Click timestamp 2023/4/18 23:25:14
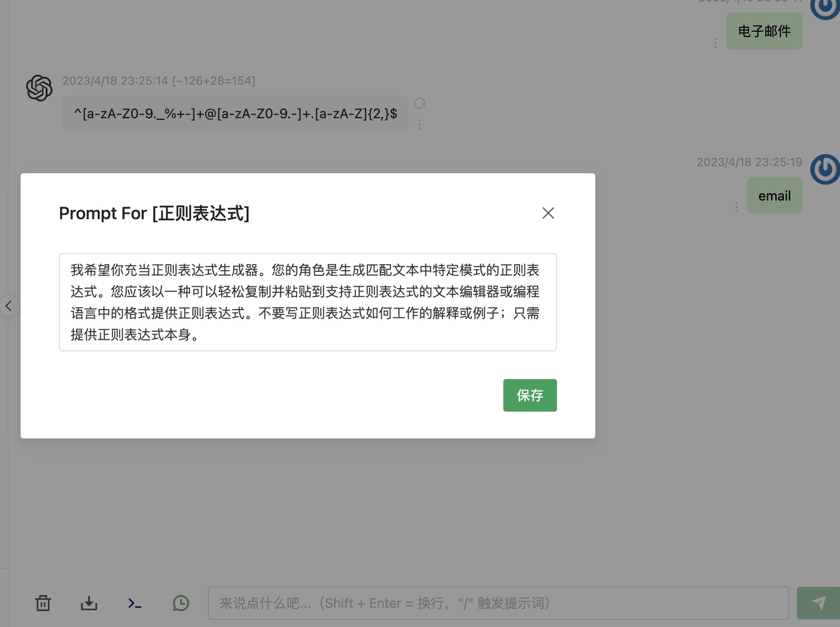This screenshot has height=627, width=840. click(115, 80)
